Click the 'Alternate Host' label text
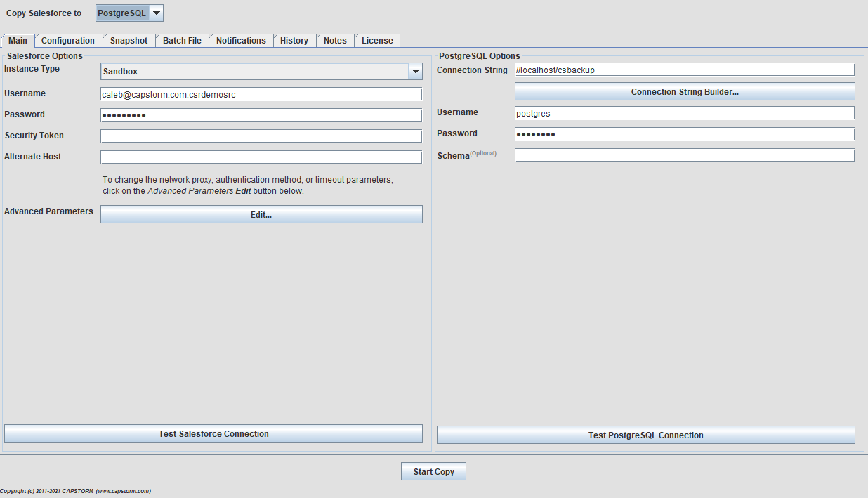 pyautogui.click(x=33, y=157)
